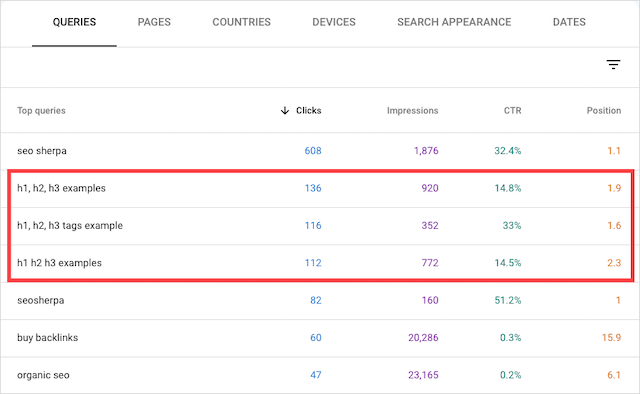Screen dimensions: 640x394
Task: Sort by the CTR column header
Action: [512, 111]
